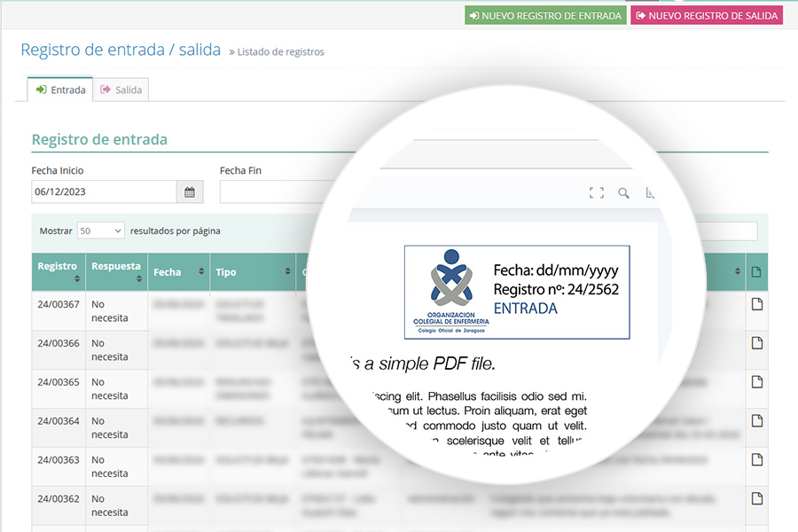Open the document for record 24/00362
798x532 pixels.
(x=757, y=498)
